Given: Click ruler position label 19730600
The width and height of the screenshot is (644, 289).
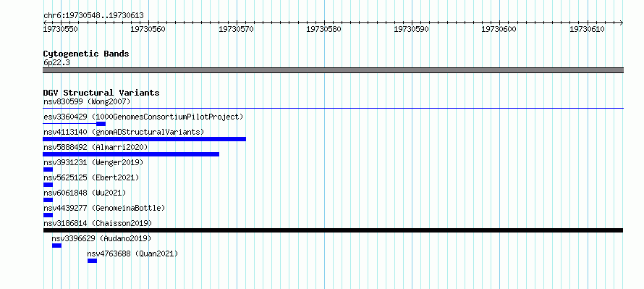Looking at the screenshot, I should tap(499, 29).
